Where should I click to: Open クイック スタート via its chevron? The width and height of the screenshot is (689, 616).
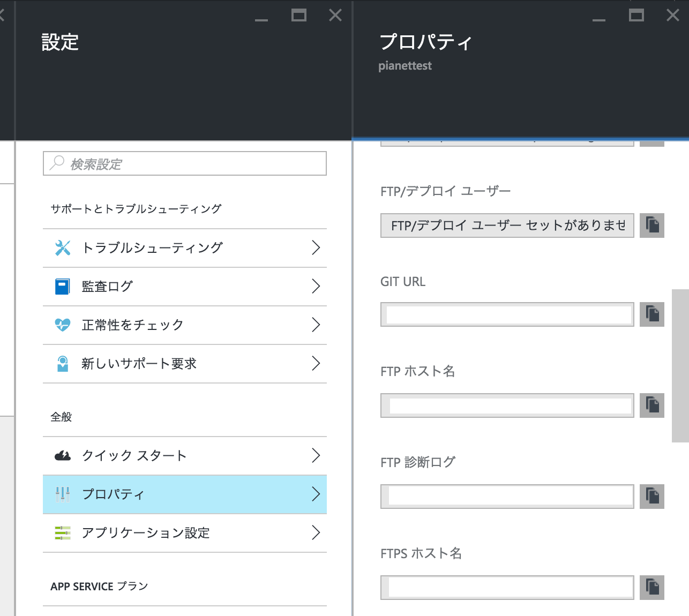316,455
